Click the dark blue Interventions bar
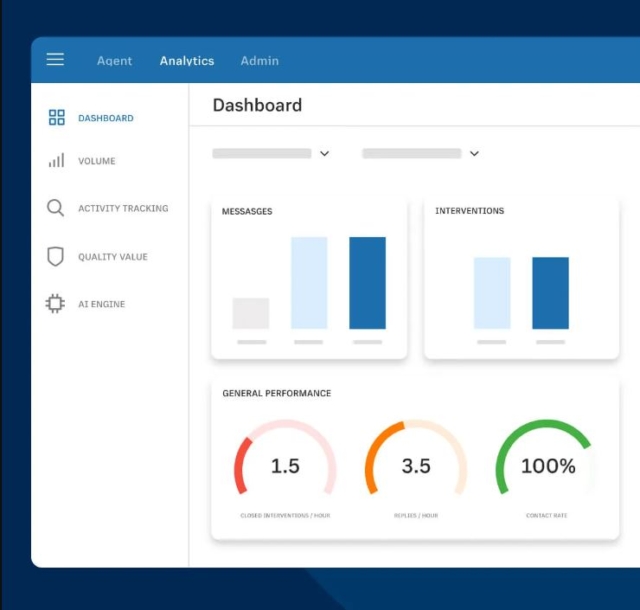This screenshot has height=610, width=640. tap(550, 293)
